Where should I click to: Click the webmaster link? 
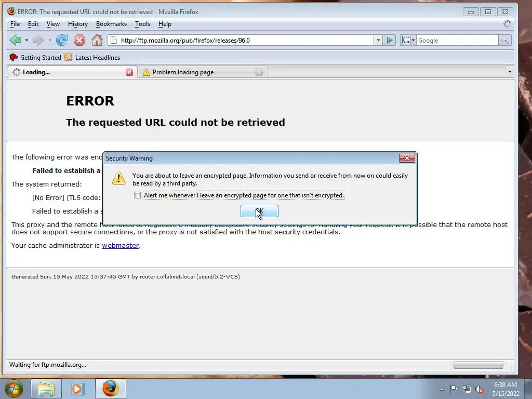pos(120,245)
